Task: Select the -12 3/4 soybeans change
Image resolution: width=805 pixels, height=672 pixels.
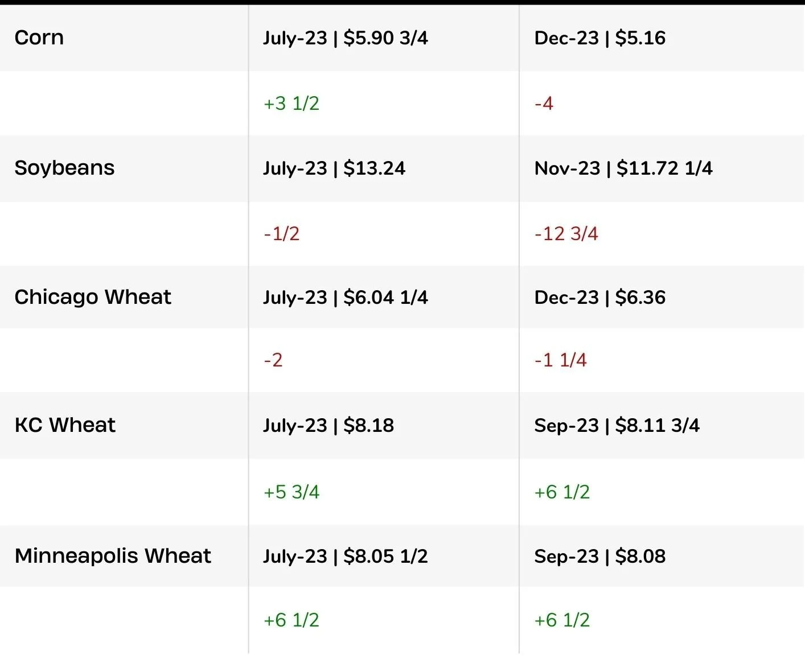Action: tap(566, 234)
